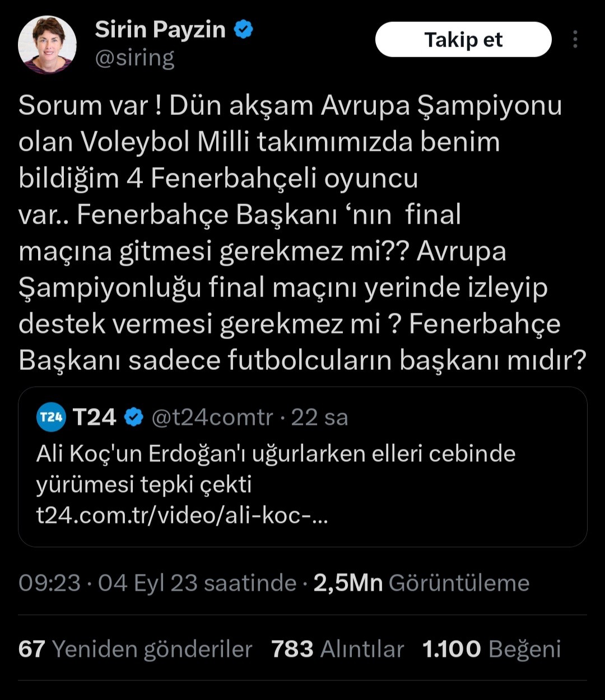605x700 pixels.
Task: Click the '22 sa' quoted tweet timestamp
Action: (x=319, y=417)
